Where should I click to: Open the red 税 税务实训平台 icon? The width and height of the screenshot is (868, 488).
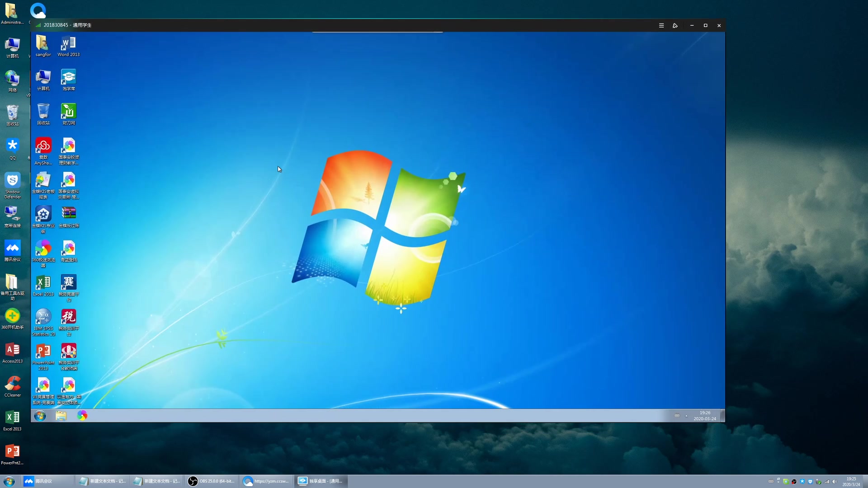(x=69, y=323)
